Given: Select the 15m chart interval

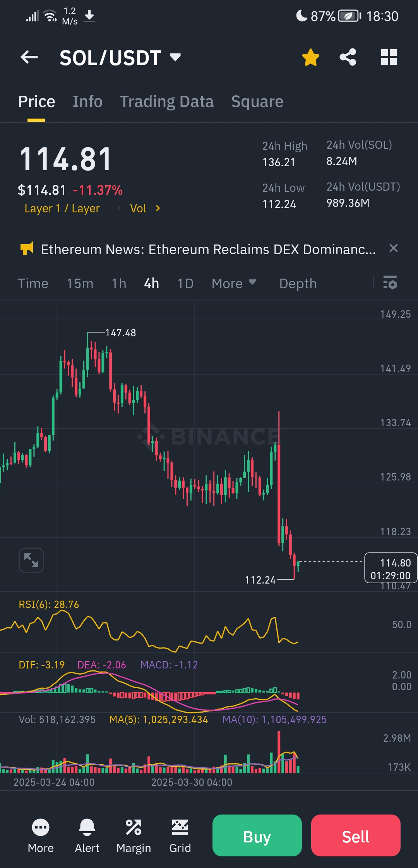Looking at the screenshot, I should click(80, 284).
